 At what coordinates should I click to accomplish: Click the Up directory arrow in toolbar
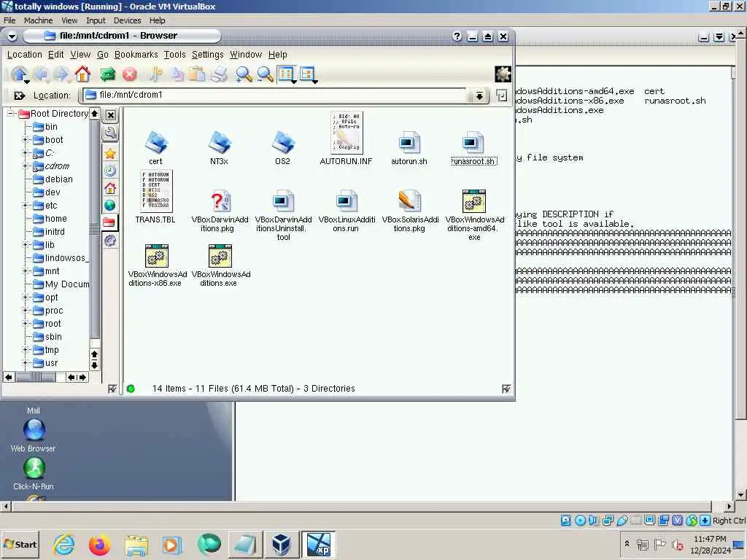[20, 74]
